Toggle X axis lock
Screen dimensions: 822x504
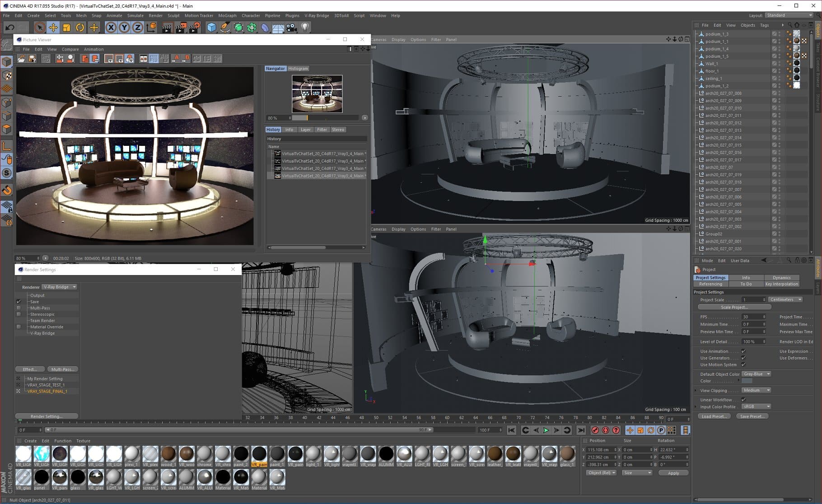click(111, 28)
